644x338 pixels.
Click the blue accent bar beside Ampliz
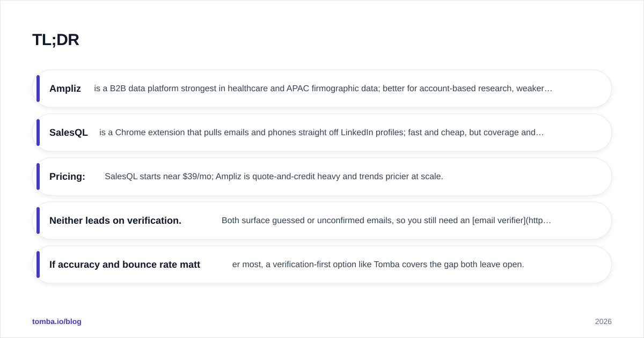click(x=38, y=89)
